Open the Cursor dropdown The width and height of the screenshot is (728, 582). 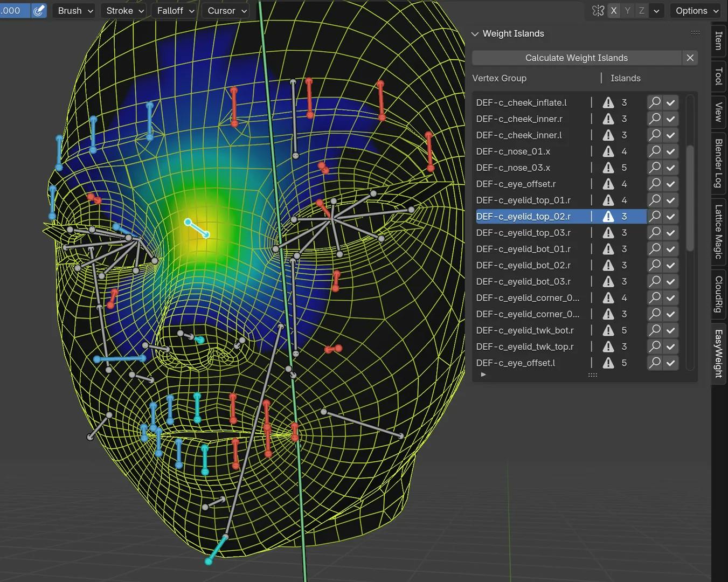[227, 11]
